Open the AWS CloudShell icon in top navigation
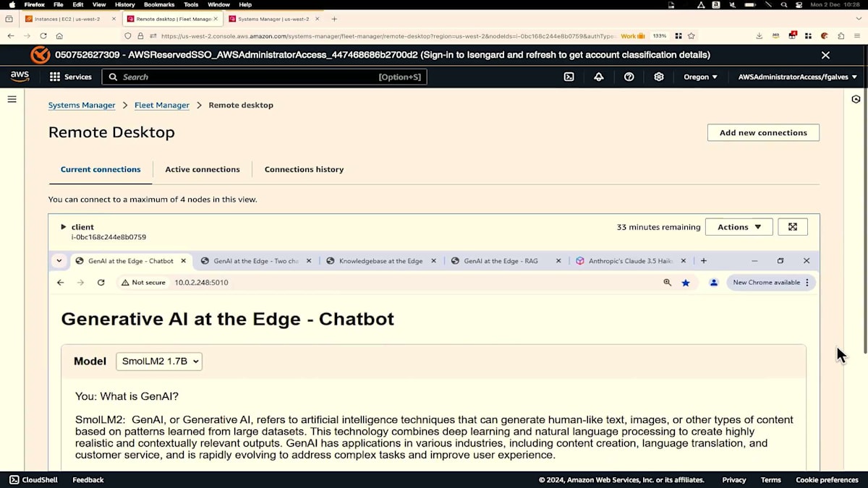Viewport: 868px width, 488px height. point(569,77)
